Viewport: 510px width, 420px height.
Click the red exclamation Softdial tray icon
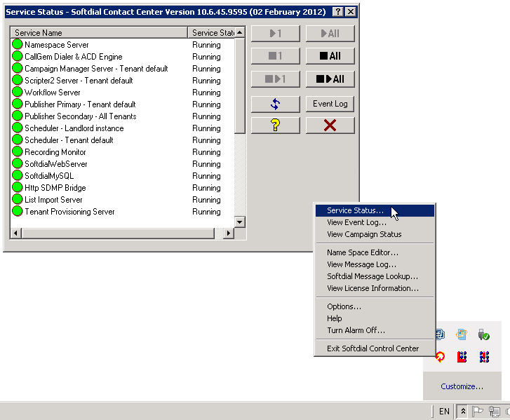pyautogui.click(x=484, y=357)
